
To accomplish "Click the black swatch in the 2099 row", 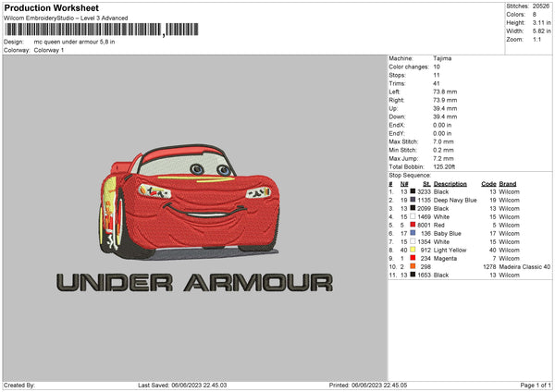I will click(413, 208).
